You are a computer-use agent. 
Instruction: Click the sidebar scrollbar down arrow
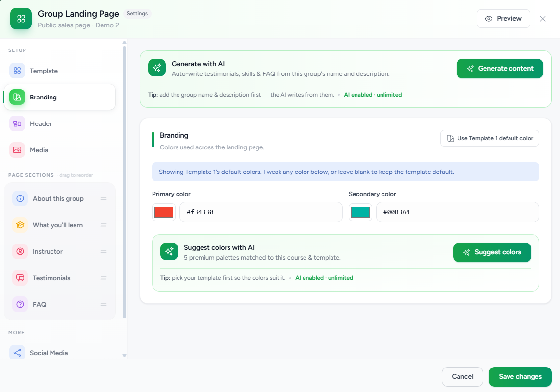pos(124,356)
